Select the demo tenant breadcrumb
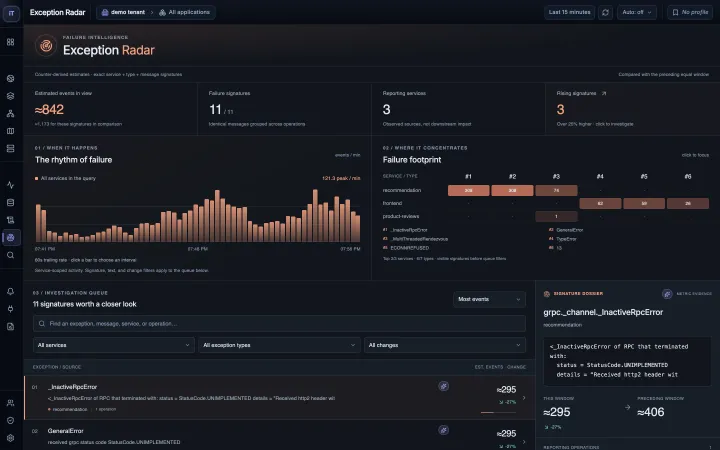The height and width of the screenshot is (450, 720). tap(123, 12)
